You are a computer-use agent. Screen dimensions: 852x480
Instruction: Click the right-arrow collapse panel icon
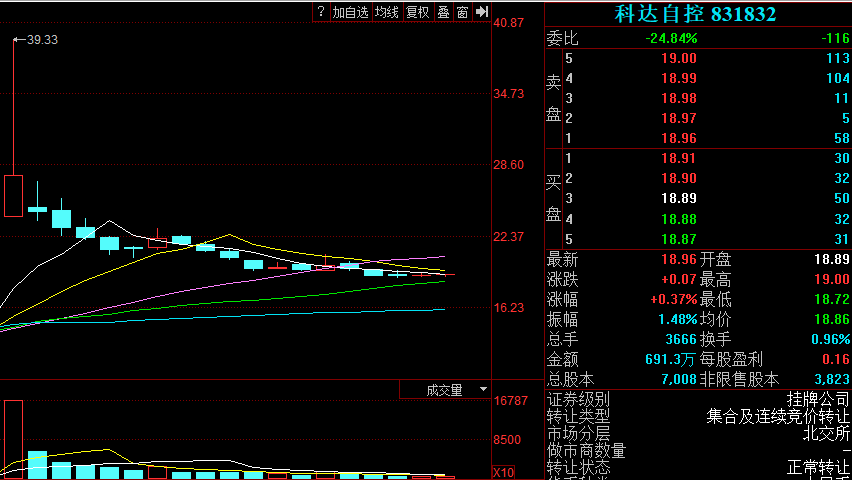(x=482, y=12)
